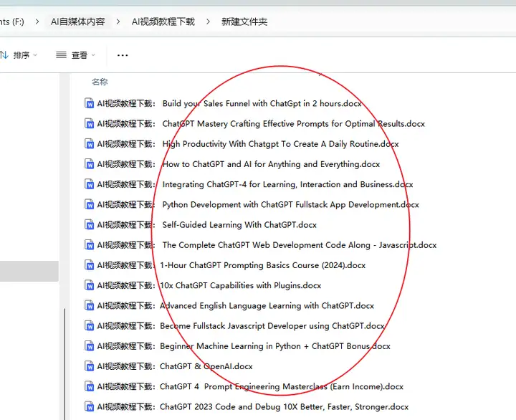The height and width of the screenshot is (420, 516).
Task: Click Word icon of ChatGPT 4 Prompt Engineering file
Action: click(89, 386)
